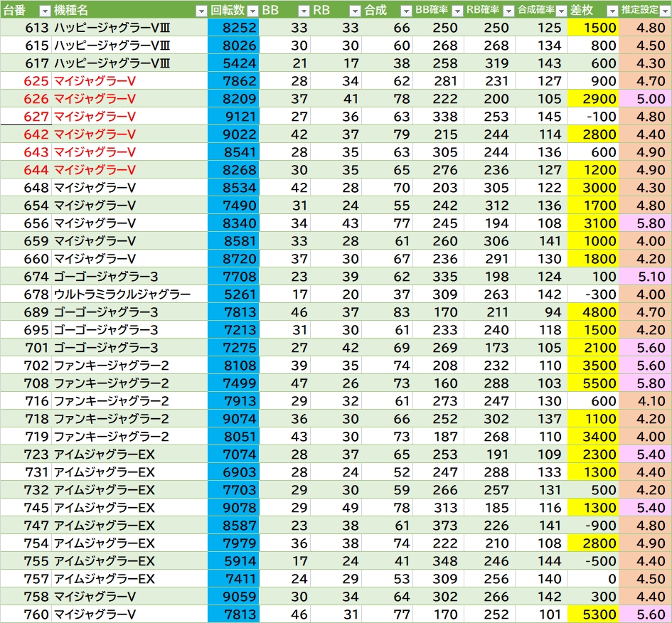
Task: Select red machine number cell 642
Action: pos(26,134)
